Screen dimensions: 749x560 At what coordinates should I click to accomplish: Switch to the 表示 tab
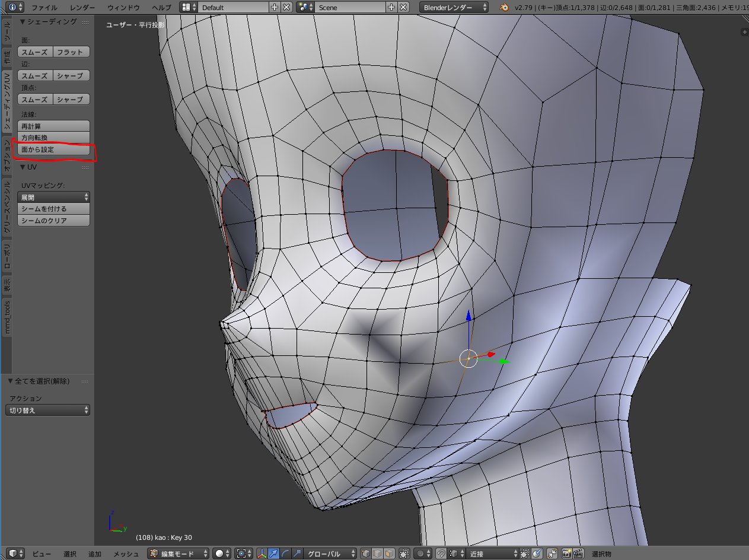[7, 285]
